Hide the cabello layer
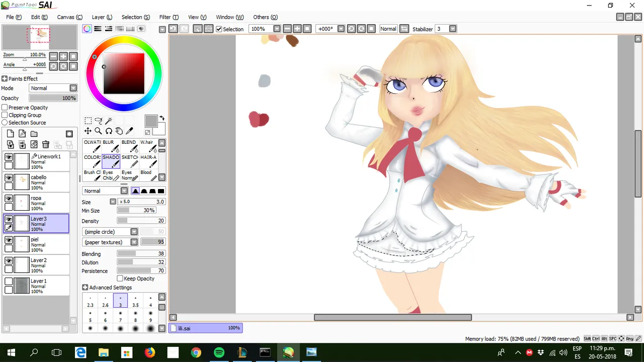 tap(9, 178)
